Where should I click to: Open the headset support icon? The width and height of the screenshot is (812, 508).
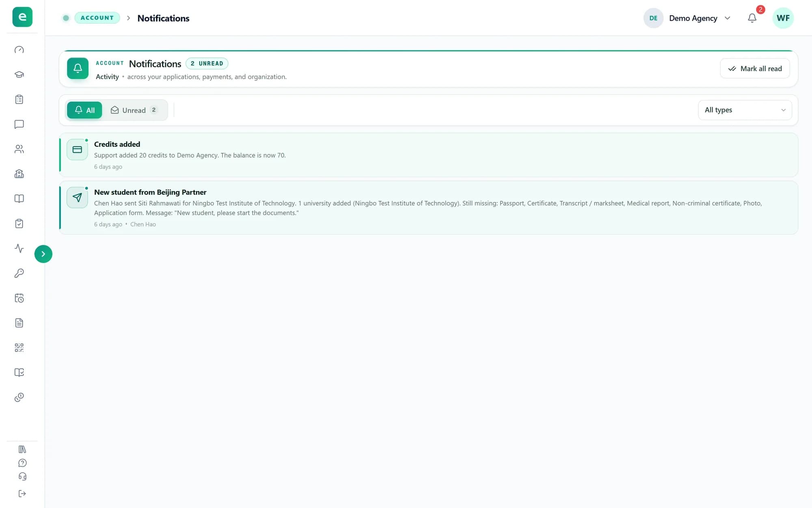coord(22,477)
